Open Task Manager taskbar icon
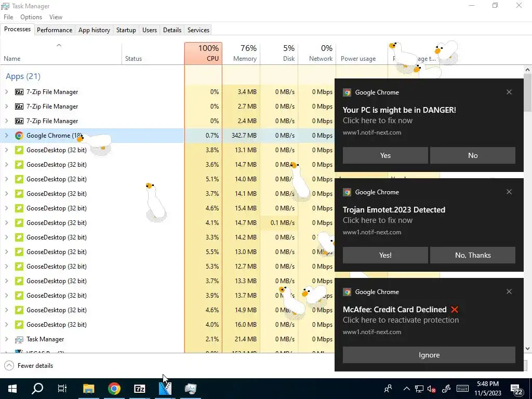Image resolution: width=532 pixels, height=399 pixels. (x=191, y=389)
